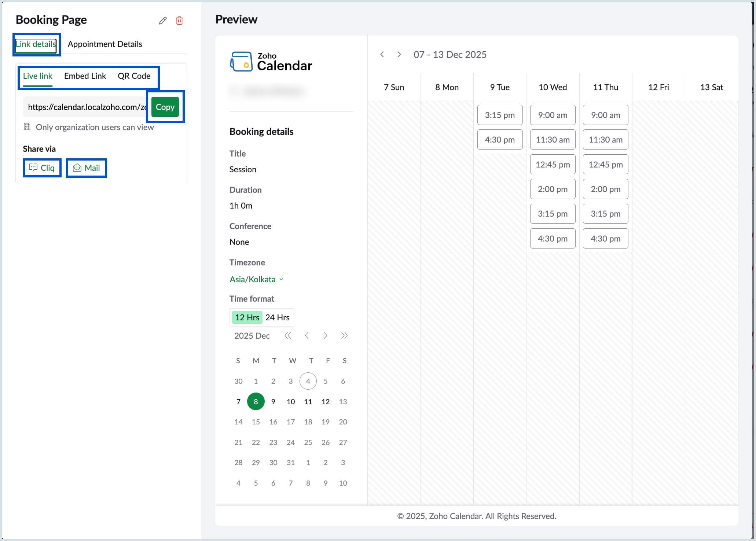Screen dimensions: 756x541
Task: Book the 4:30 pm slot on Thursday
Action: click(606, 239)
